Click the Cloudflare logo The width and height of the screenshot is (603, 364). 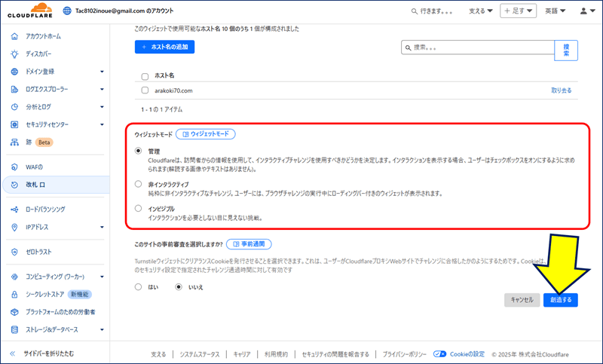pyautogui.click(x=29, y=11)
